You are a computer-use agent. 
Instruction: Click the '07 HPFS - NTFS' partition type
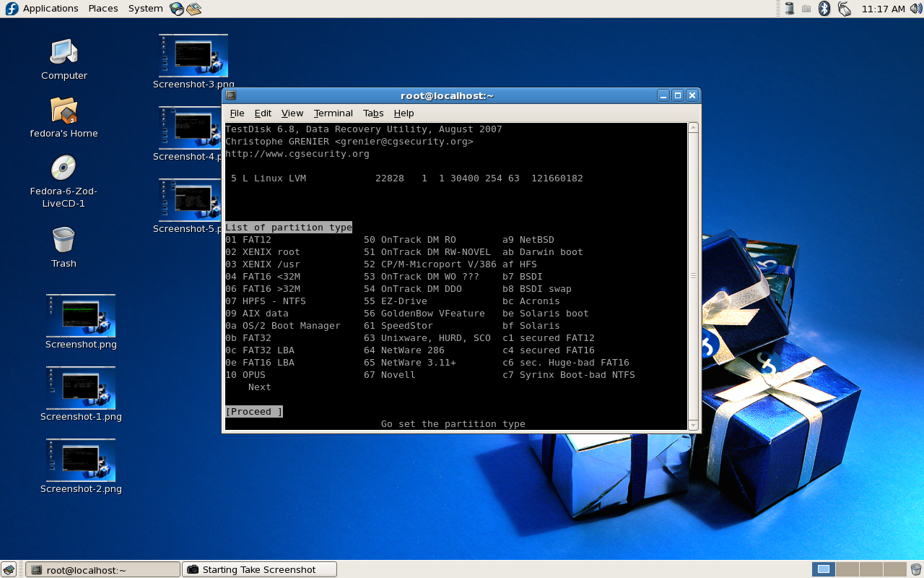(266, 301)
